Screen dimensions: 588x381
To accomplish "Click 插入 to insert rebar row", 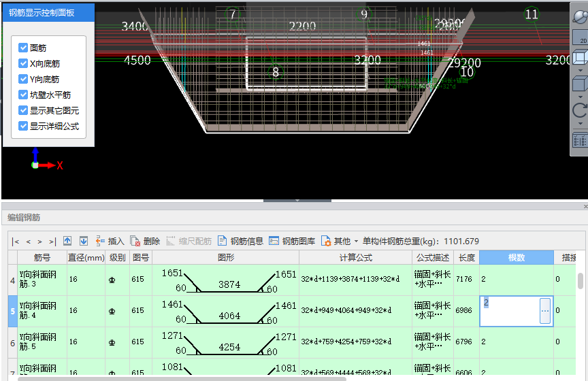I will [x=110, y=241].
